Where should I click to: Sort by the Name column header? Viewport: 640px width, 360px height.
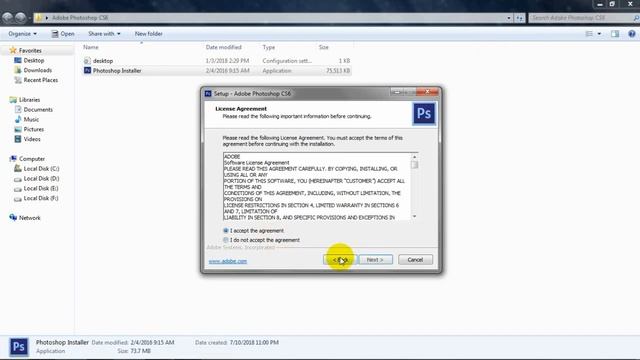pos(91,47)
